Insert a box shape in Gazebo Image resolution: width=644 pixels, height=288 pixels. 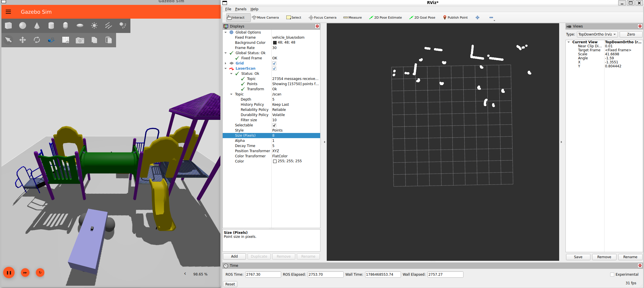(8, 26)
